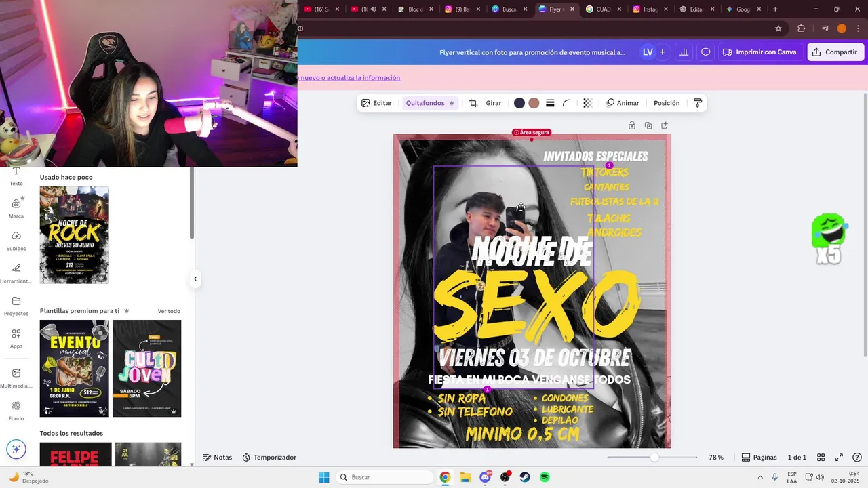This screenshot has width=868, height=488.
Task: Pick the brown color swatch
Action: click(x=534, y=103)
